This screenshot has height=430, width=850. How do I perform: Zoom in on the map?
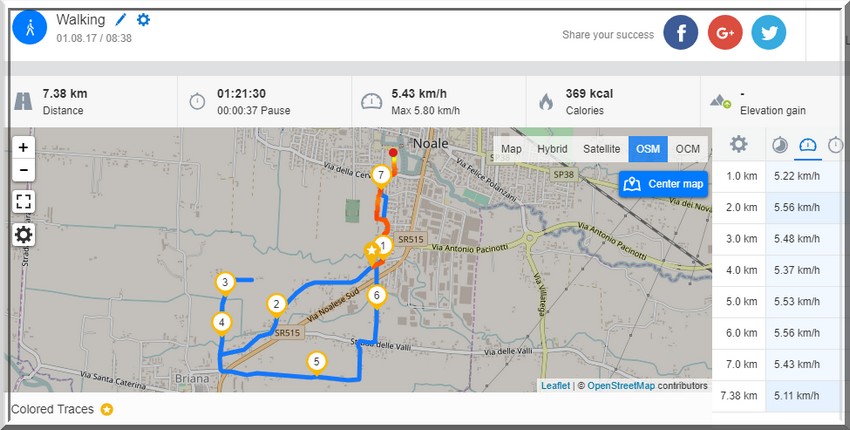23,147
